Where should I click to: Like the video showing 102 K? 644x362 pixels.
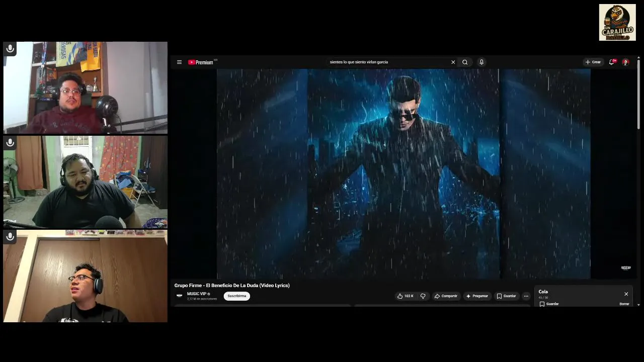pos(406,296)
